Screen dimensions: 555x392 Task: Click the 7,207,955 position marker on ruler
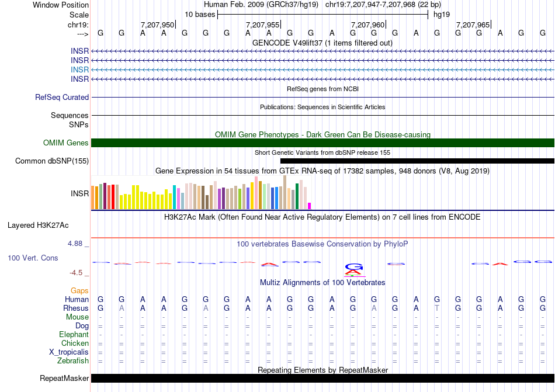pyautogui.click(x=263, y=25)
